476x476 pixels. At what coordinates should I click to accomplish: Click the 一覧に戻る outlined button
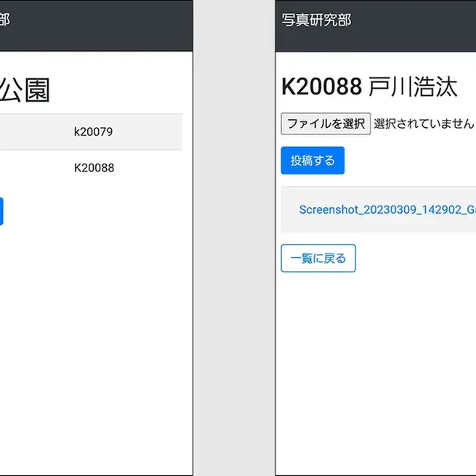coord(318,258)
